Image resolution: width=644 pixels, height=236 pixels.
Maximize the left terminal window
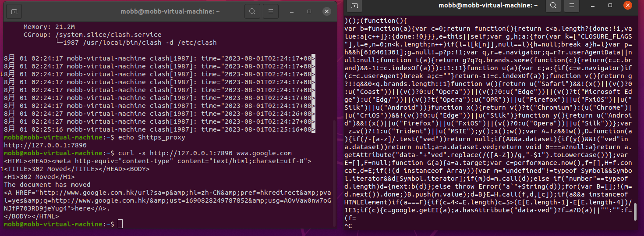point(309,11)
